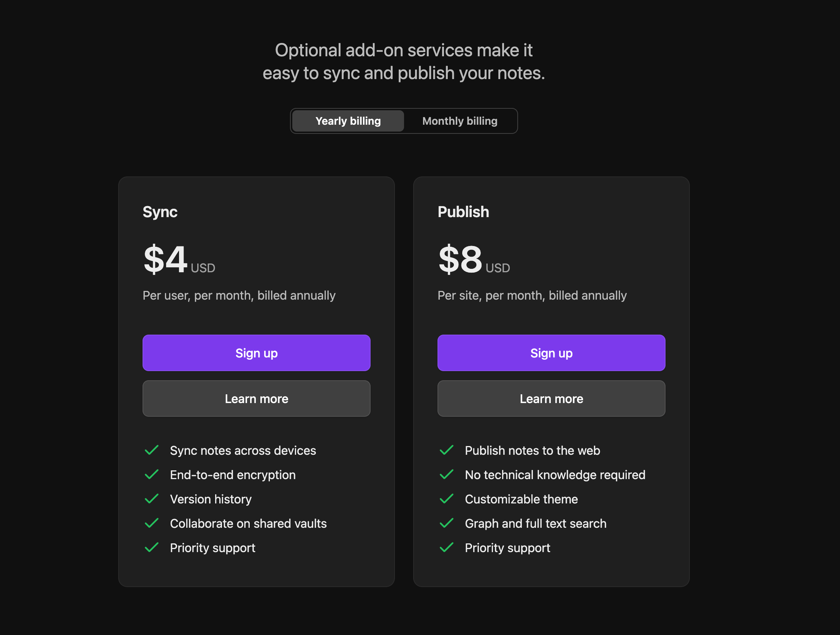
Task: Click the checkmark next to End-to-end encryption
Action: tap(152, 475)
